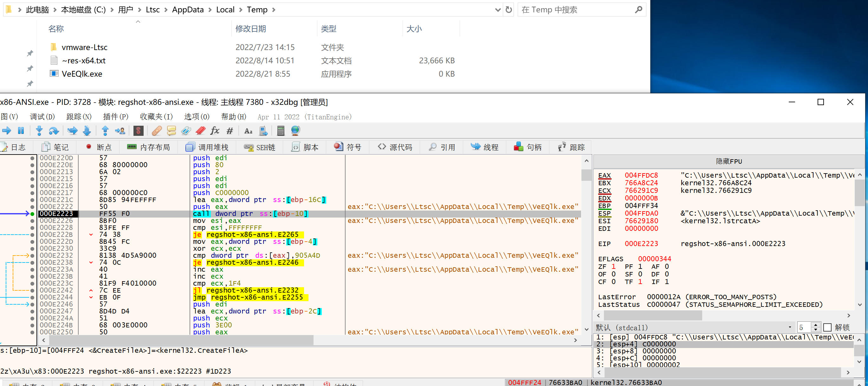Click the Step Over icon
This screenshot has width=868, height=386.
[x=54, y=131]
